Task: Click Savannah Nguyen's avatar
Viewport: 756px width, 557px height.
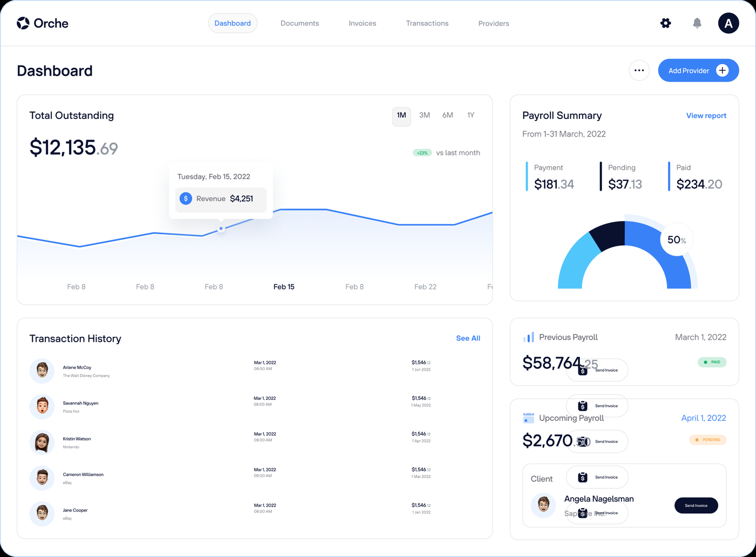Action: pos(42,406)
